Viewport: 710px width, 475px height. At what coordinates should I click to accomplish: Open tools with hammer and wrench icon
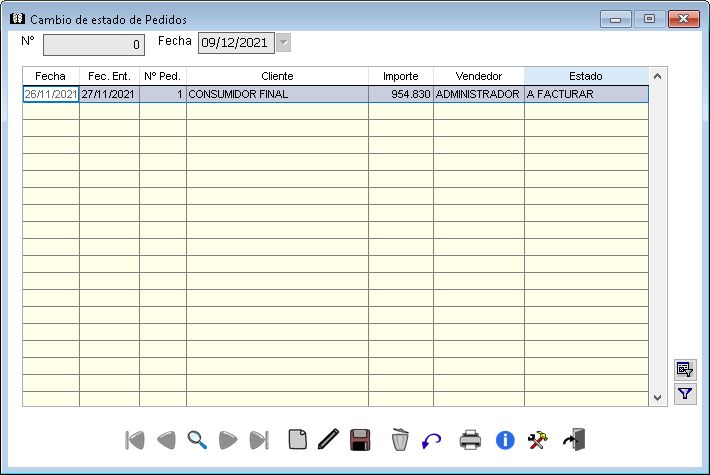(538, 439)
